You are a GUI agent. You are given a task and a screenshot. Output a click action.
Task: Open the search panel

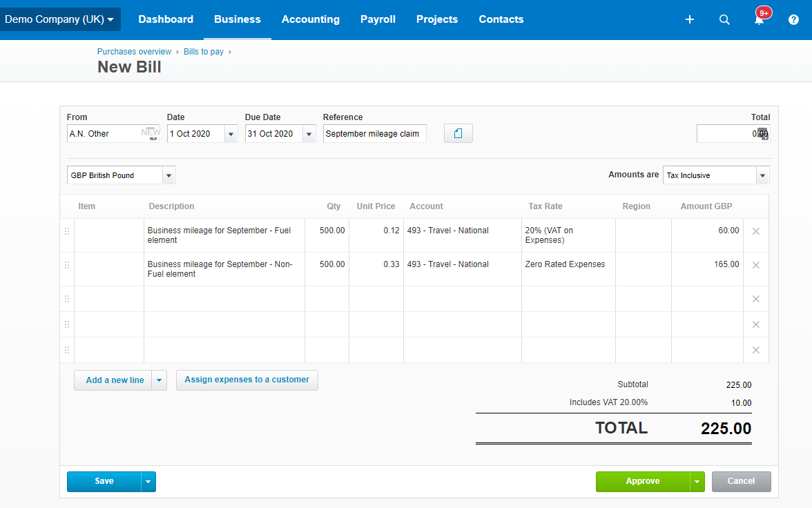[x=724, y=19]
